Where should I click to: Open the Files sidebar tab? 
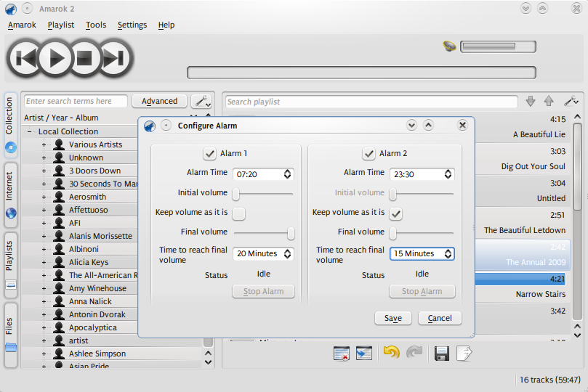click(10, 335)
